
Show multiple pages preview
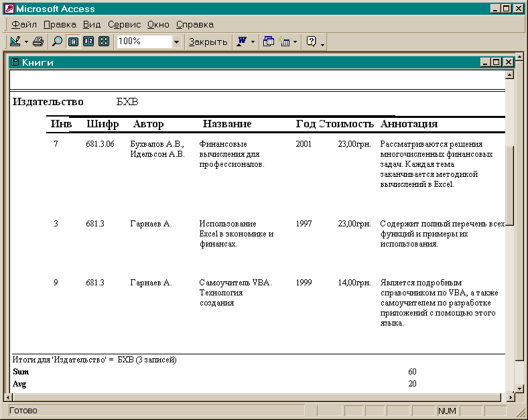[104, 42]
